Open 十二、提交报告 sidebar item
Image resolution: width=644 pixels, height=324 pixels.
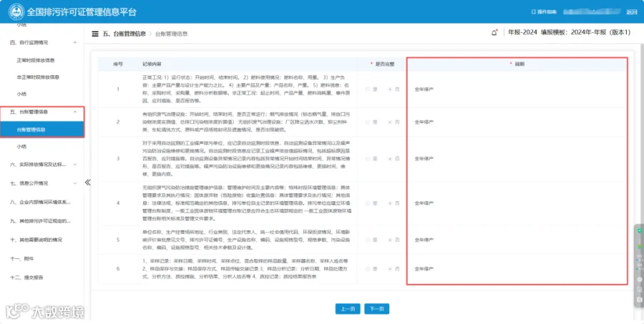26,278
